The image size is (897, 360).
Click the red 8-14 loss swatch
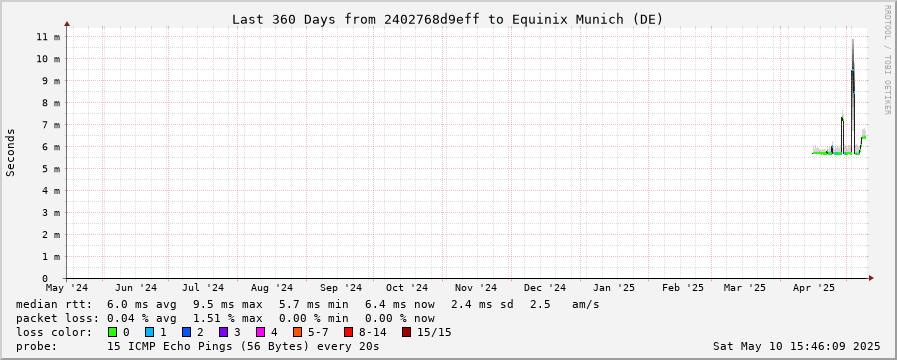pos(348,332)
